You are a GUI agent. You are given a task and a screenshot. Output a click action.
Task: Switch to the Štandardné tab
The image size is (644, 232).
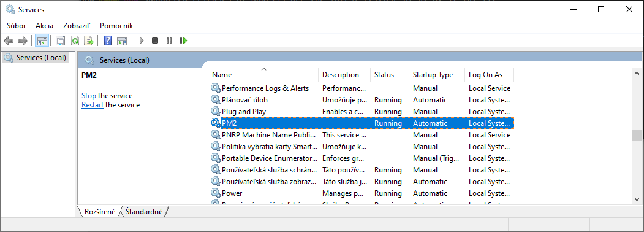pyautogui.click(x=144, y=212)
